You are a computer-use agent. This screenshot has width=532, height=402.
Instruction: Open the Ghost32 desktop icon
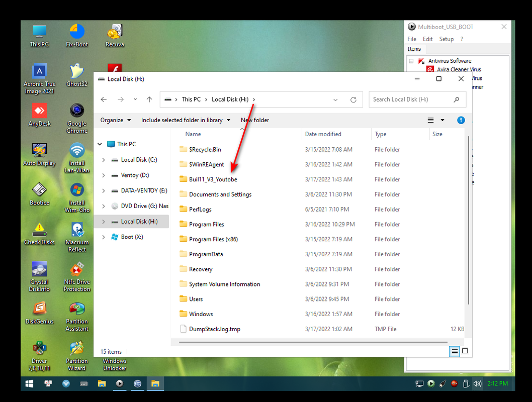click(77, 75)
